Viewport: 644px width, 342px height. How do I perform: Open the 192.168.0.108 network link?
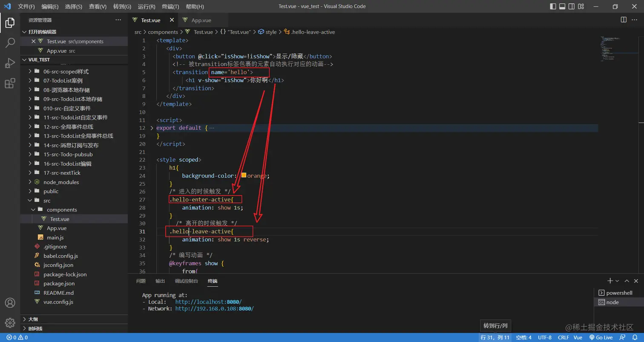pyautogui.click(x=214, y=308)
